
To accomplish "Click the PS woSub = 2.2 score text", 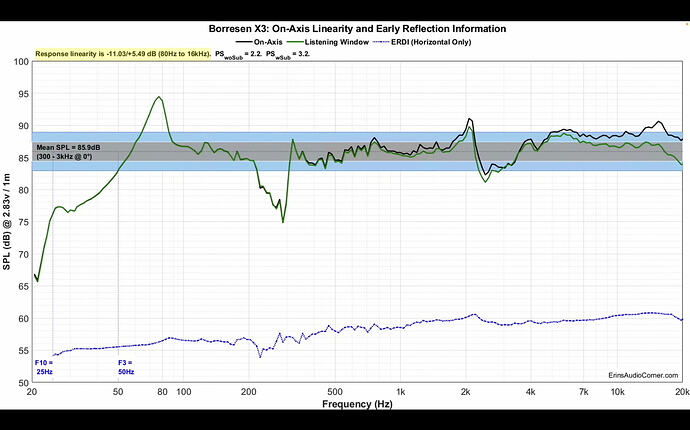I will [239, 55].
